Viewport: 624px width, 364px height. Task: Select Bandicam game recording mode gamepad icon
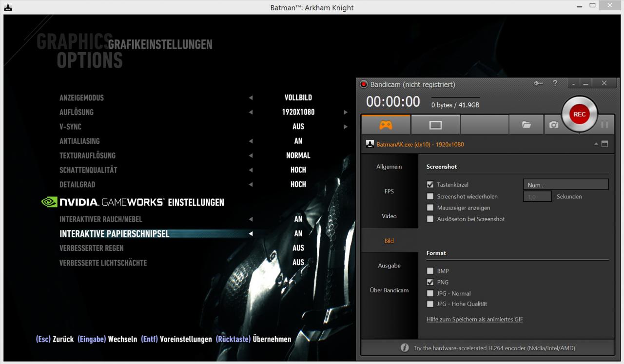[386, 125]
